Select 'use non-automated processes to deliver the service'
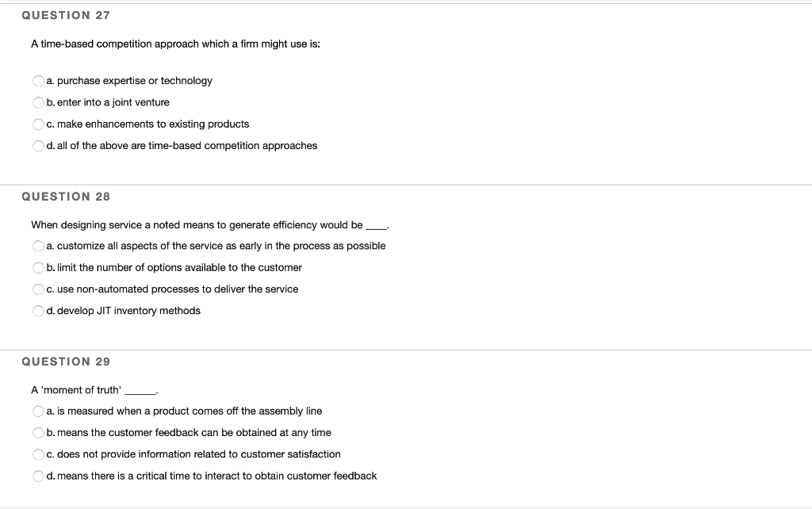Viewport: 812px width, 509px height. coord(38,289)
